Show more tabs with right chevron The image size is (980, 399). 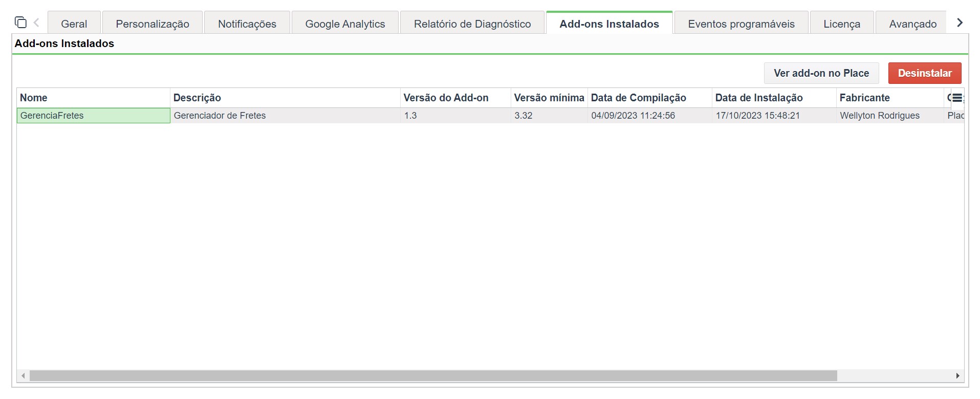click(960, 23)
